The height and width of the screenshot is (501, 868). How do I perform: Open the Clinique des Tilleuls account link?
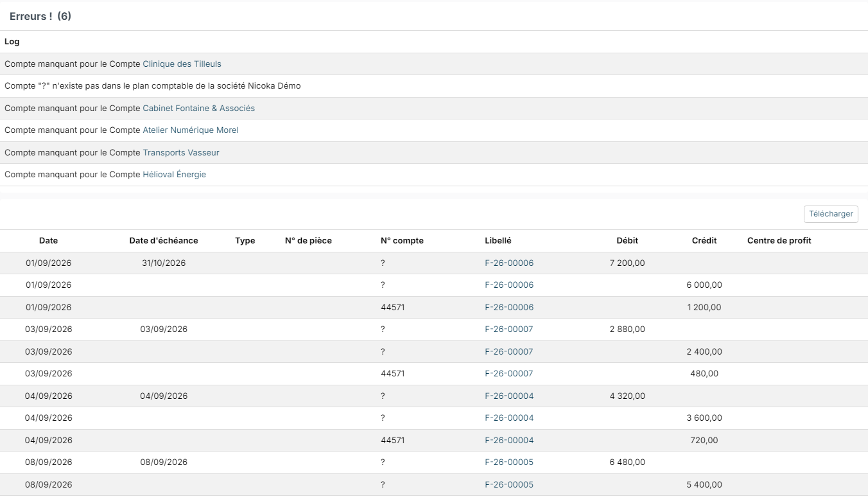coord(182,64)
